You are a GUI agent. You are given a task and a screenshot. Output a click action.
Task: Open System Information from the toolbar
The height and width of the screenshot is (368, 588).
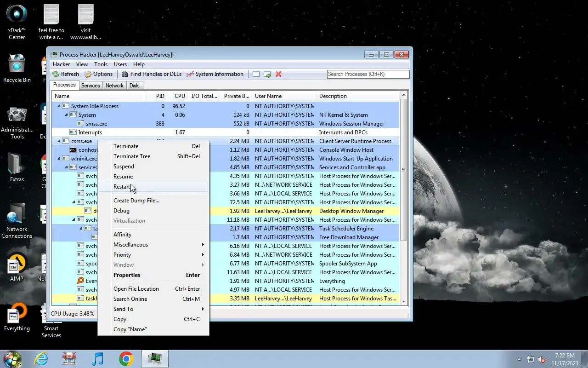(x=215, y=74)
